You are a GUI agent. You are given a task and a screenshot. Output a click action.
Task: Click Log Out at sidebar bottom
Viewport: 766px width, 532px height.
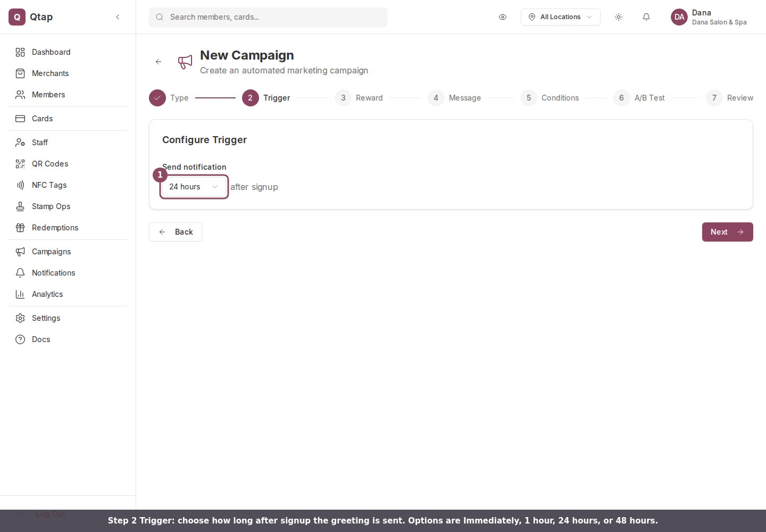click(41, 514)
